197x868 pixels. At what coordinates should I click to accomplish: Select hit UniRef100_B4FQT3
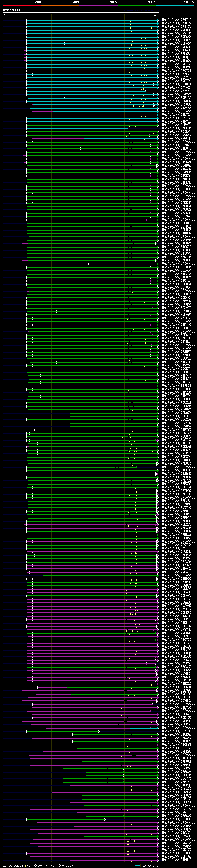tap(176, 57)
